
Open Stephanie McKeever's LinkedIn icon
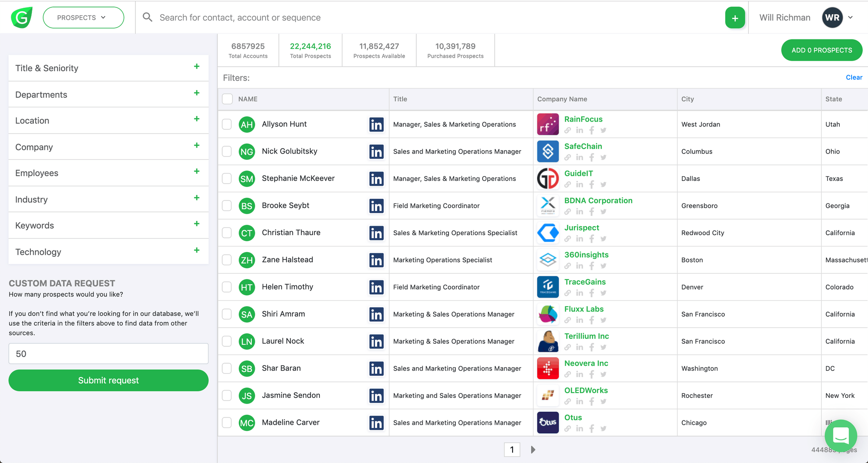click(x=376, y=179)
